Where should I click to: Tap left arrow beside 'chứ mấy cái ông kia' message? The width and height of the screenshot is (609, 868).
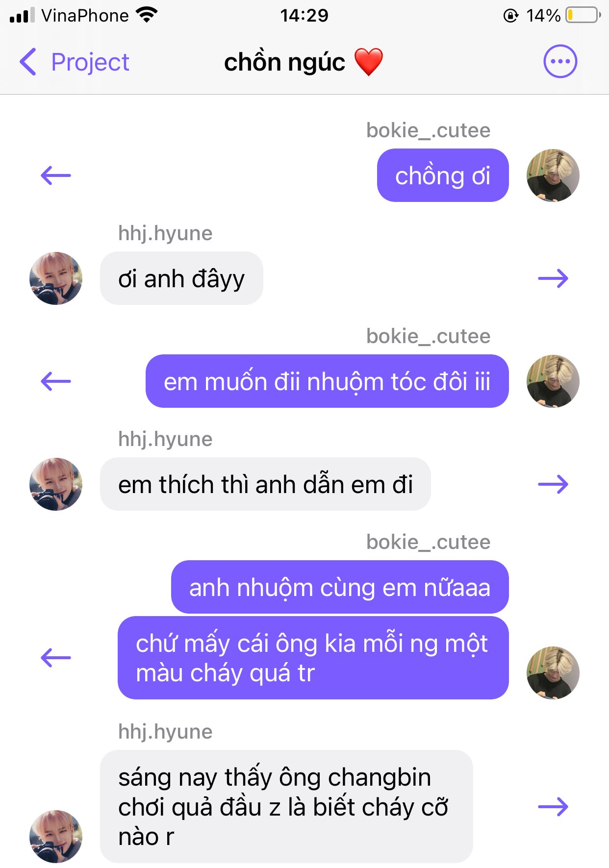(56, 658)
